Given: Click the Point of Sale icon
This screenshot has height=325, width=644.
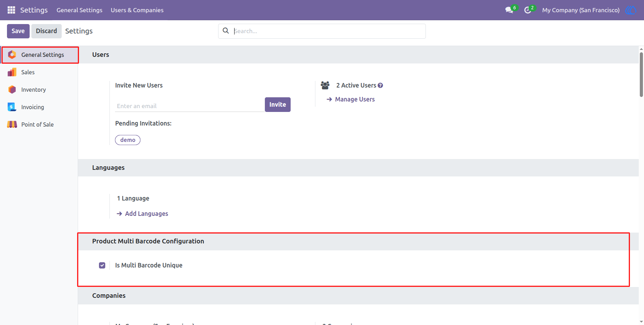Looking at the screenshot, I should click(x=12, y=124).
